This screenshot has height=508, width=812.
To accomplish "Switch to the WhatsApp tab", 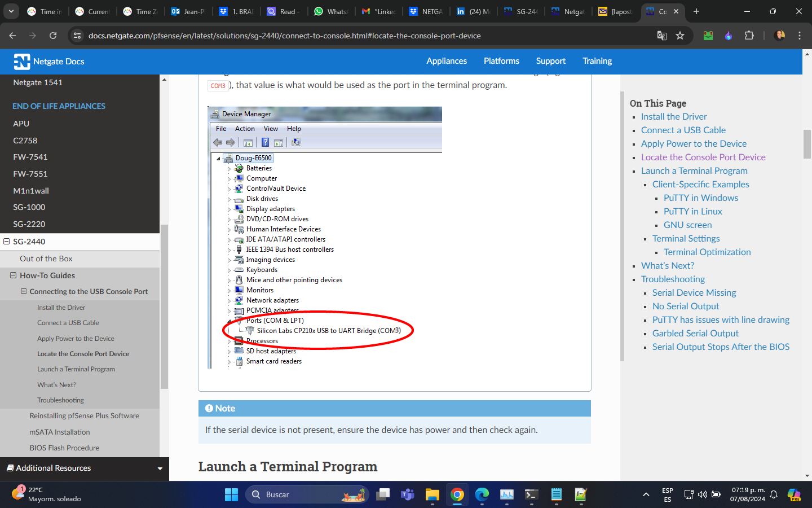I will 332,11.
